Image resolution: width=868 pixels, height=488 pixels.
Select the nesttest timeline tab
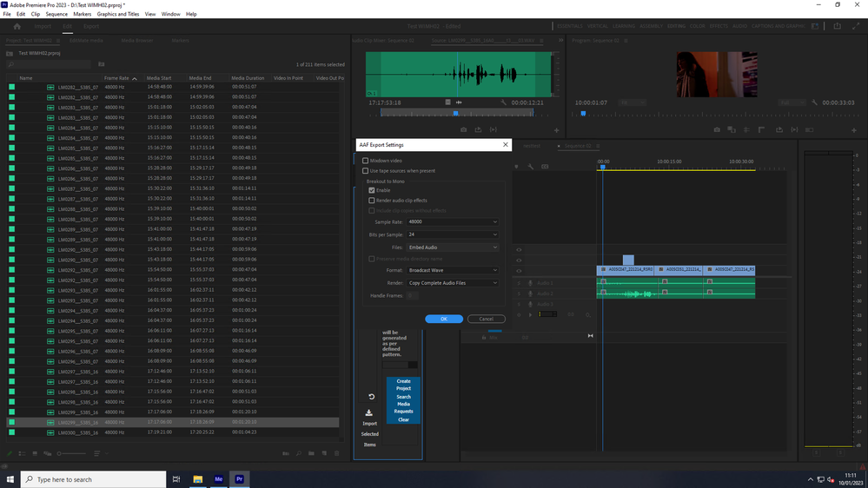pyautogui.click(x=532, y=146)
